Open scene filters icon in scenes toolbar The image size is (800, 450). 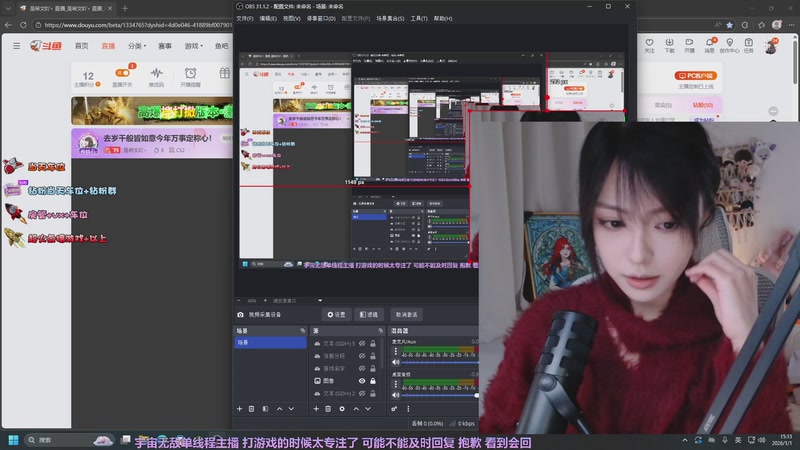pyautogui.click(x=265, y=409)
